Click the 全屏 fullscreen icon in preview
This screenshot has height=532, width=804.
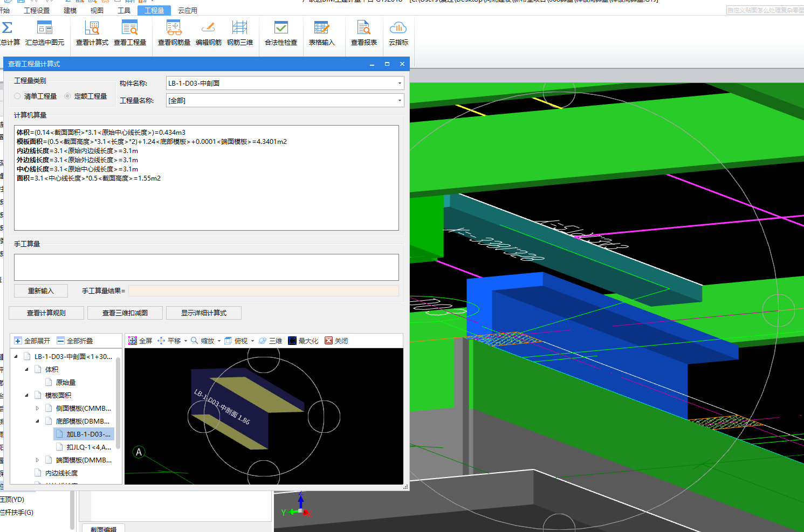[133, 341]
